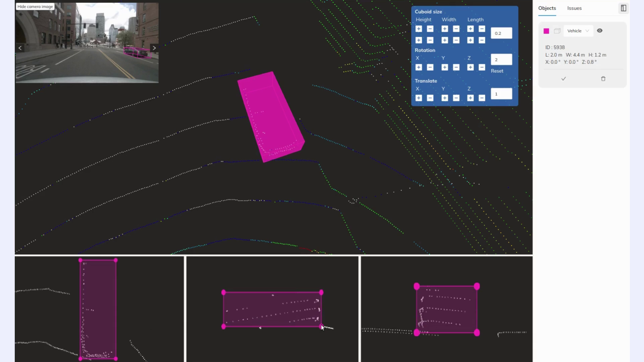Increase Rotation Z with plus button
This screenshot has width=644, height=362.
click(x=470, y=67)
